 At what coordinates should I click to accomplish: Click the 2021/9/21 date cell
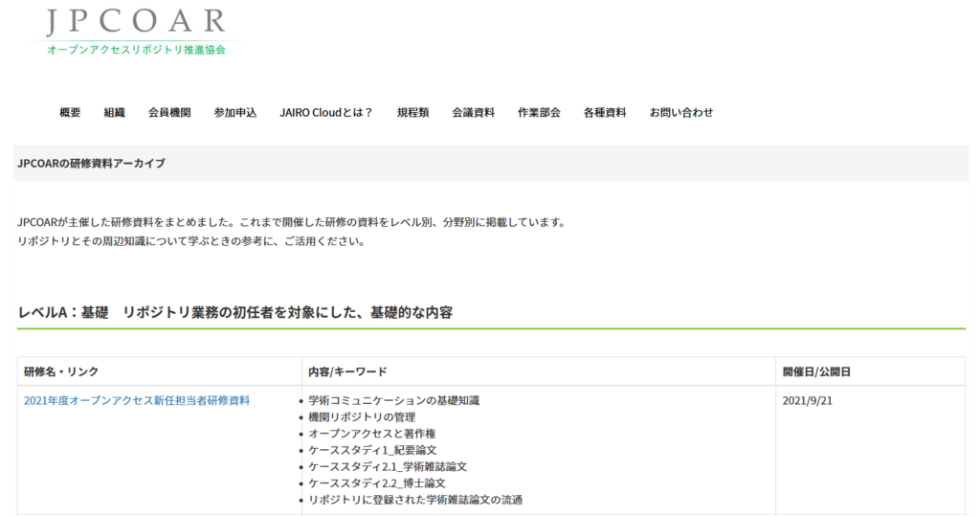807,401
